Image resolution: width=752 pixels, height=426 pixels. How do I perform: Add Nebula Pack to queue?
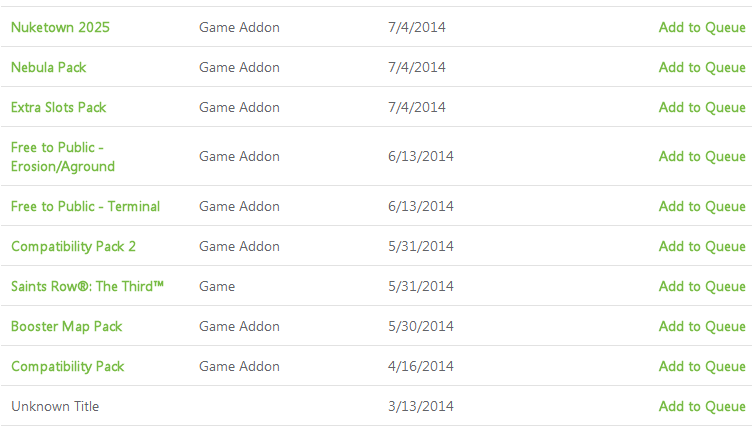702,67
